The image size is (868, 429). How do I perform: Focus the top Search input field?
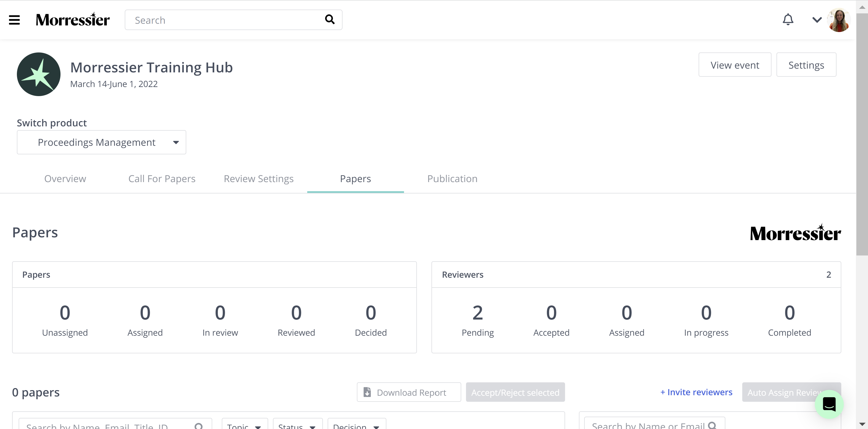point(233,20)
